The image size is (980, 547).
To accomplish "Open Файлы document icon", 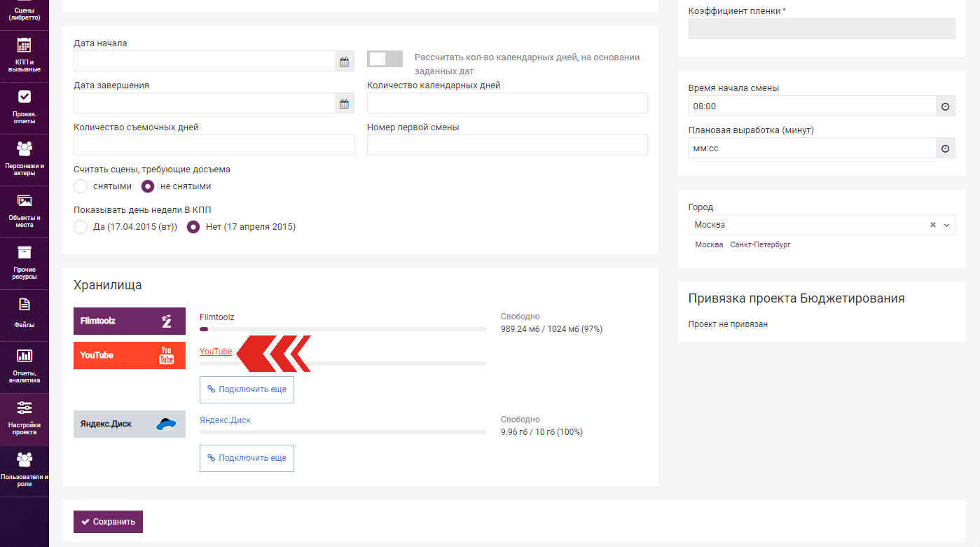I will [x=25, y=304].
